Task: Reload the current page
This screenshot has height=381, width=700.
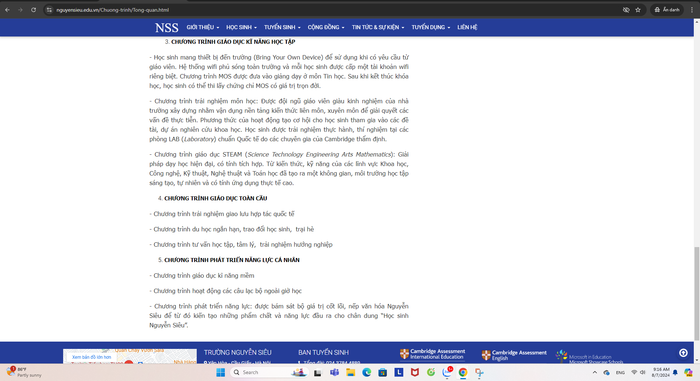Action: point(33,10)
